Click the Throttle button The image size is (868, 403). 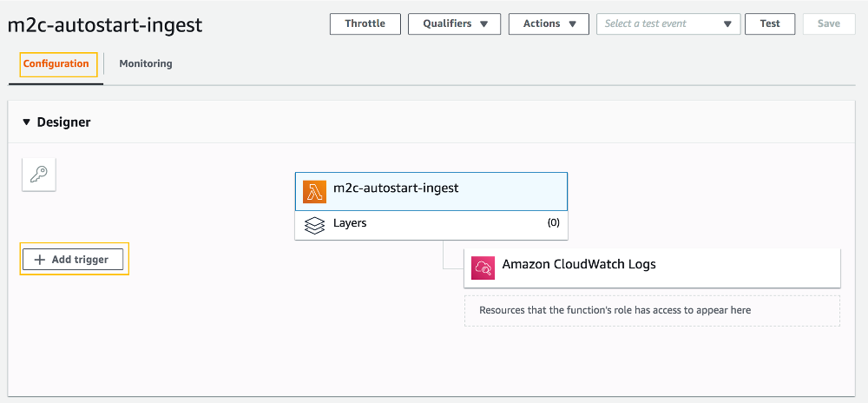[x=365, y=23]
